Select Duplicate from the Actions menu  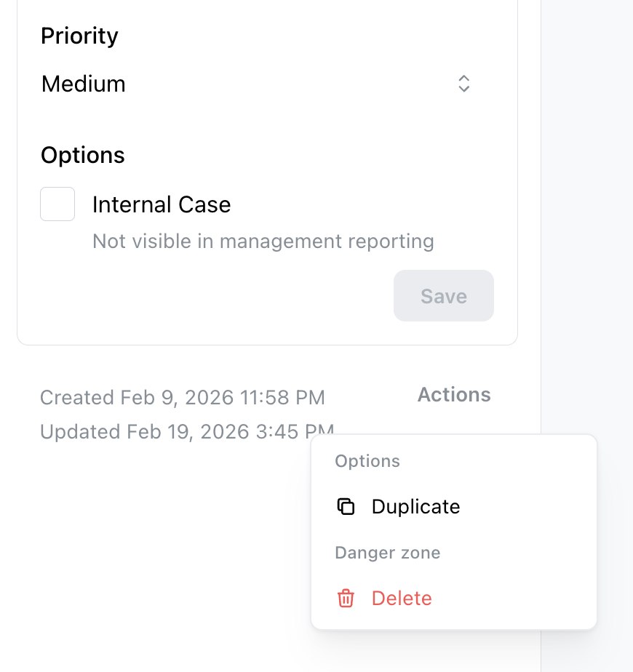coord(415,507)
